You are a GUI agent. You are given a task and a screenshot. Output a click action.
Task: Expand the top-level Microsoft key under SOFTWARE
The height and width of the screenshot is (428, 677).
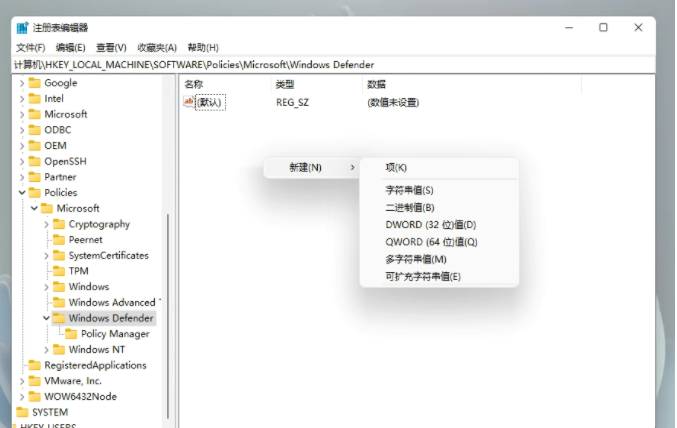[22, 114]
